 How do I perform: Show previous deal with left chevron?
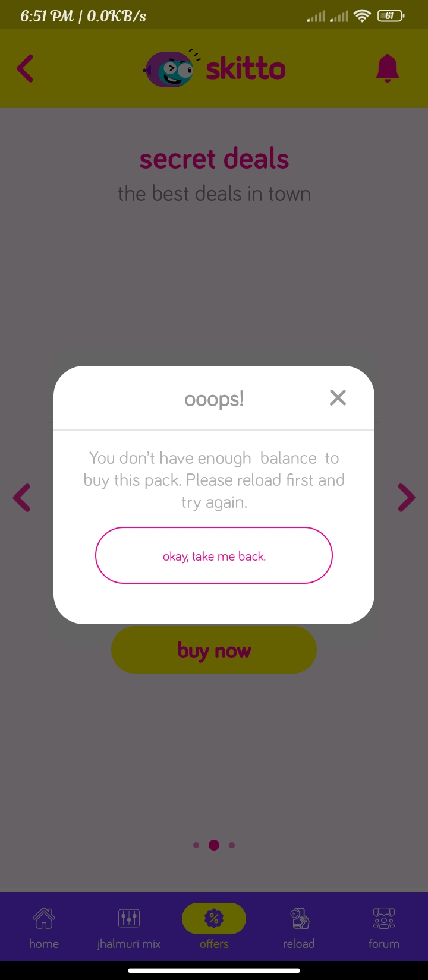22,498
